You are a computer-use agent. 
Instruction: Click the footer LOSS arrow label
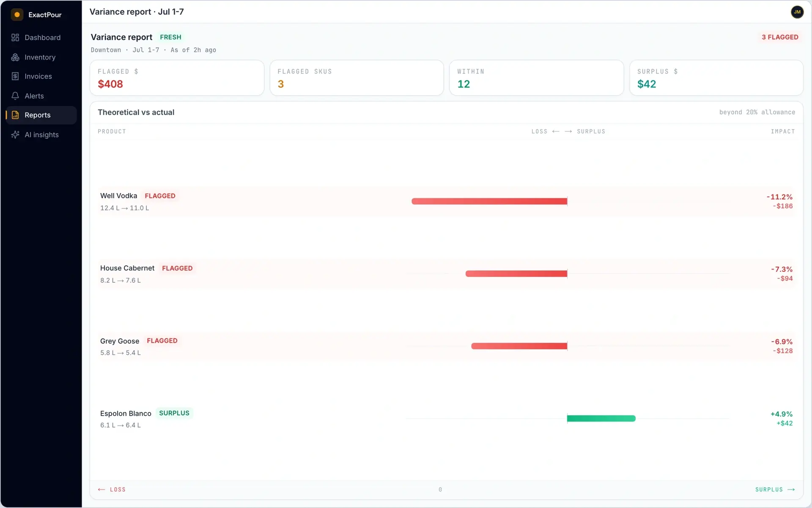tap(112, 489)
